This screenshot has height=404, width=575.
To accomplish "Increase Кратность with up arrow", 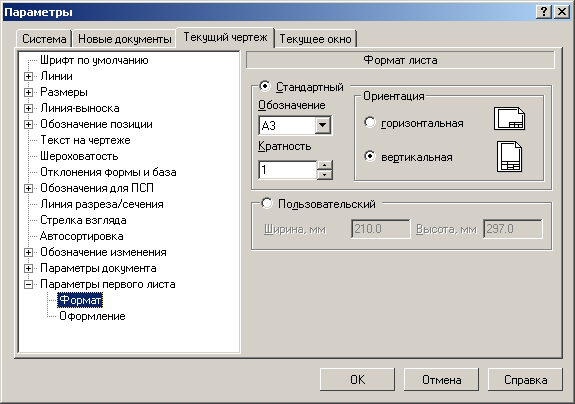I will click(325, 165).
